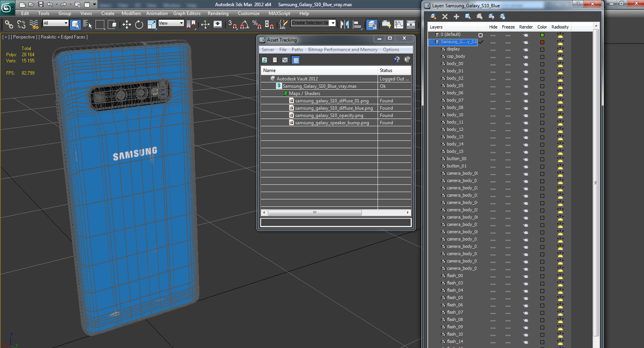Screen dimensions: 644x348
Task: Click Create New Layer icon in Layer dialog
Action: tap(433, 17)
